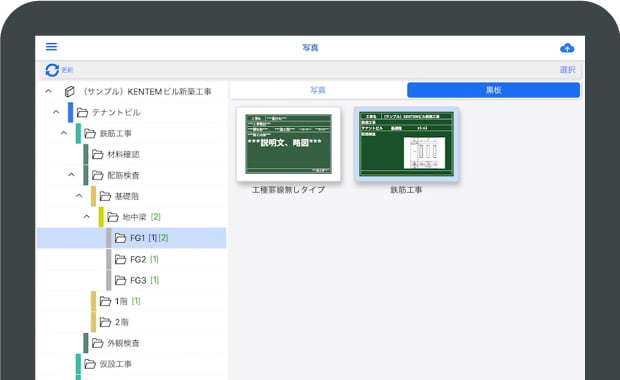Select the 外観検査 tree label
Viewport: 620px width, 380px height.
click(123, 343)
